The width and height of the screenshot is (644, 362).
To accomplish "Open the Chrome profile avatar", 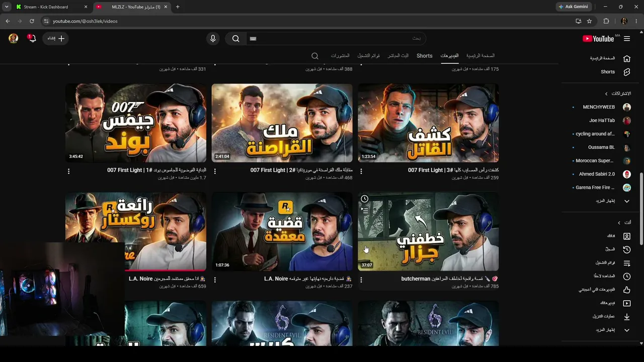I will [x=624, y=21].
